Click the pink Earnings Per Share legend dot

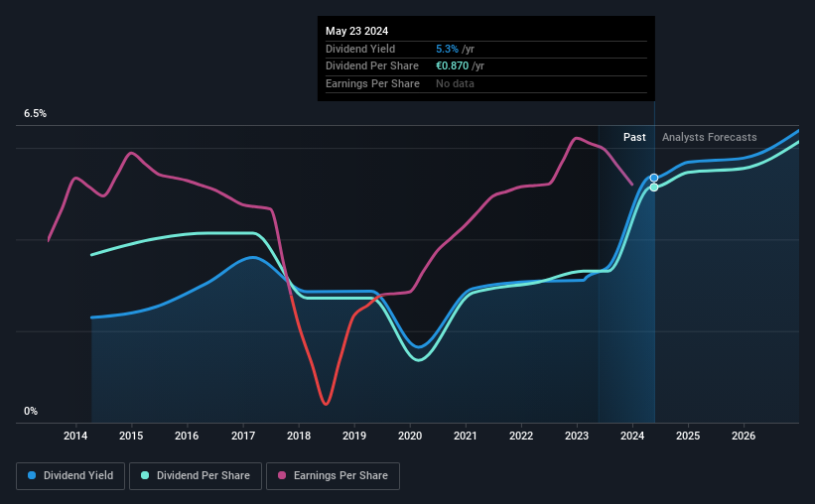click(x=282, y=475)
